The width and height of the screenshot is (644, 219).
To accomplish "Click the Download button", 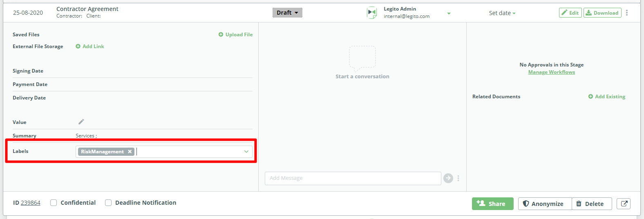I will (602, 13).
